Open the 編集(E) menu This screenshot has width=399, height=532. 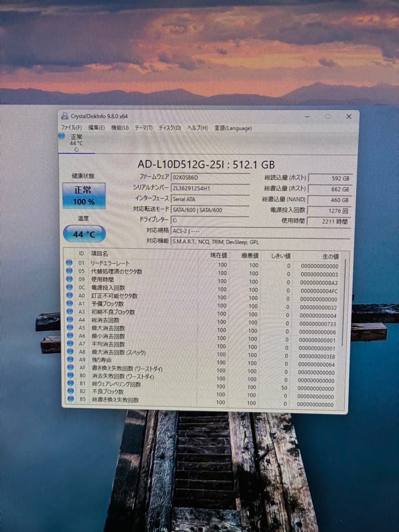pyautogui.click(x=97, y=128)
